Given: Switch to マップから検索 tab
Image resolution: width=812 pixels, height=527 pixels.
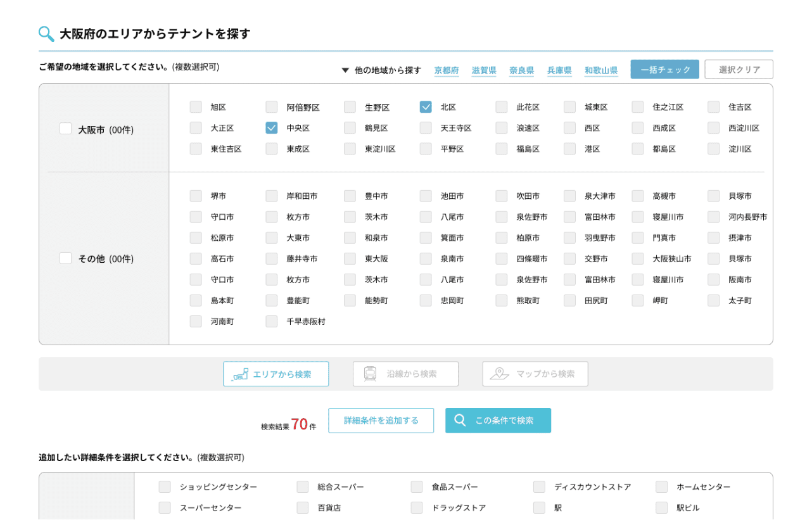Looking at the screenshot, I should (x=535, y=374).
